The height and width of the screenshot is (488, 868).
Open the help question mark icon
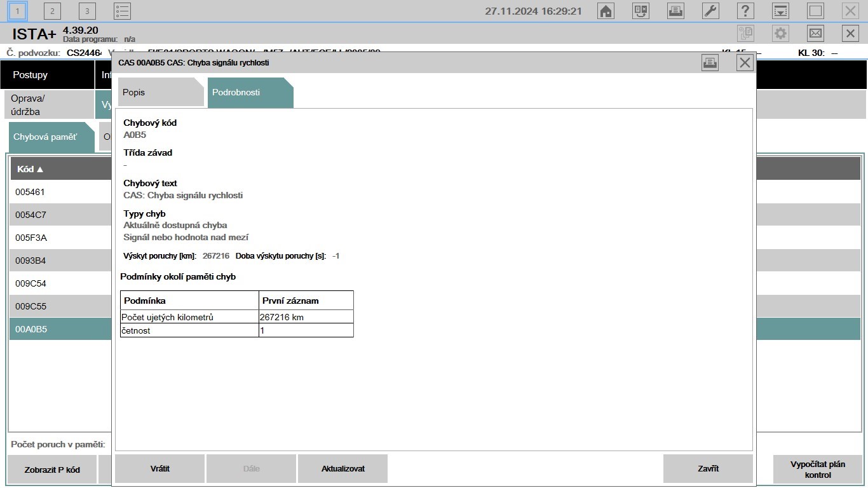tap(745, 11)
